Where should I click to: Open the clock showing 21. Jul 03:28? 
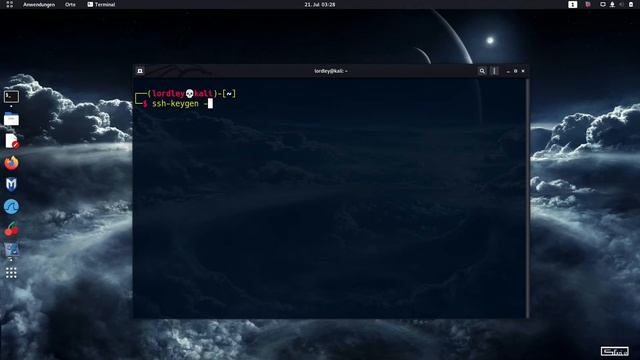[x=320, y=4]
